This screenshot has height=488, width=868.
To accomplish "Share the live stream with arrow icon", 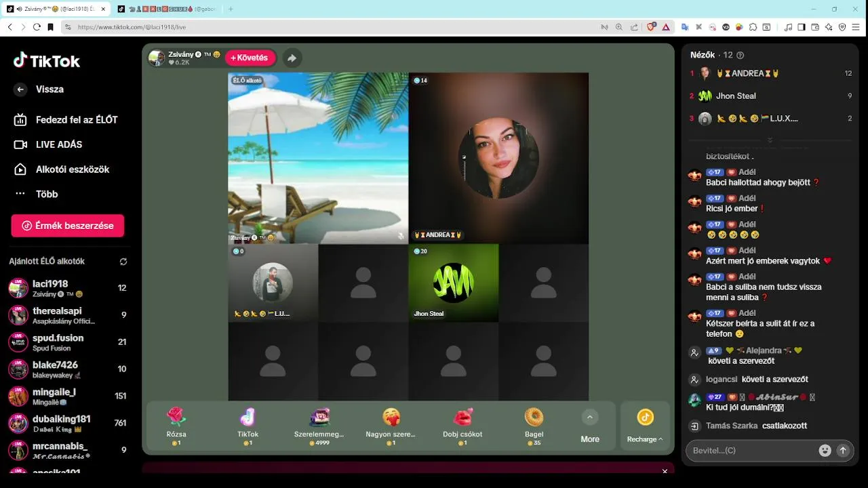I will [292, 58].
